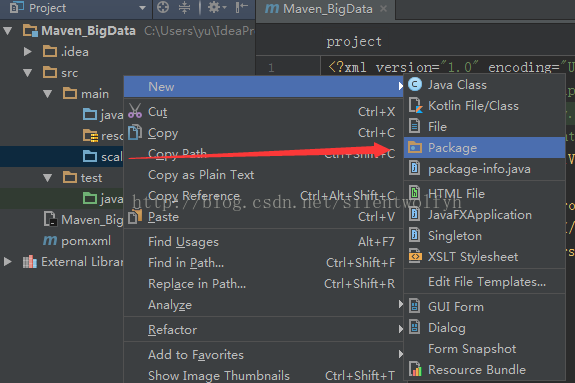This screenshot has height=383, width=575.
Task: Click line number 1 in gutter
Action: pos(271,68)
